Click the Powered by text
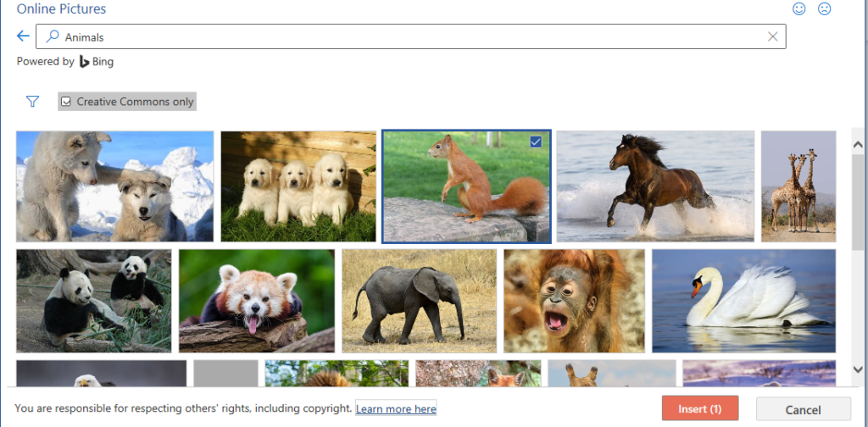Screen dimensions: 868x427 pos(46,61)
